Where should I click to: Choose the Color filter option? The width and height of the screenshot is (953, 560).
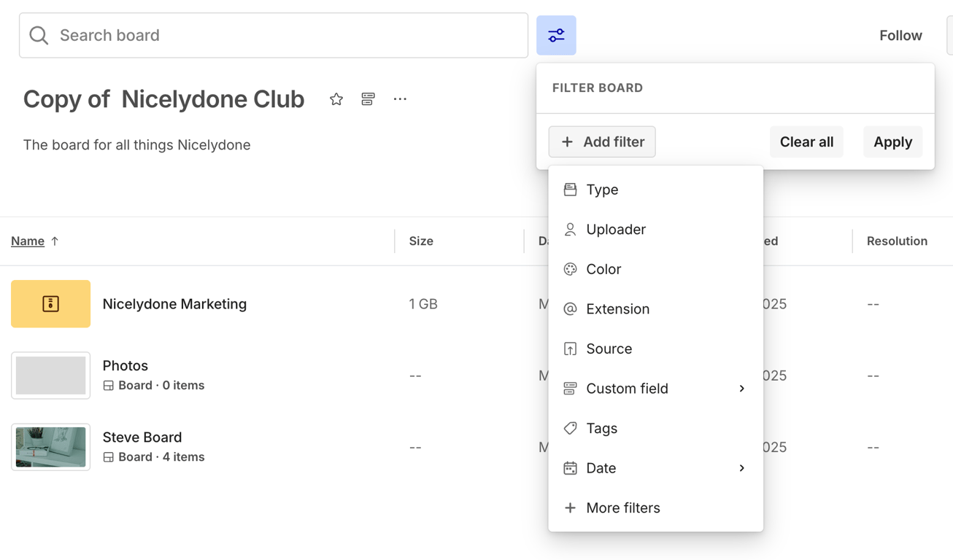click(655, 269)
